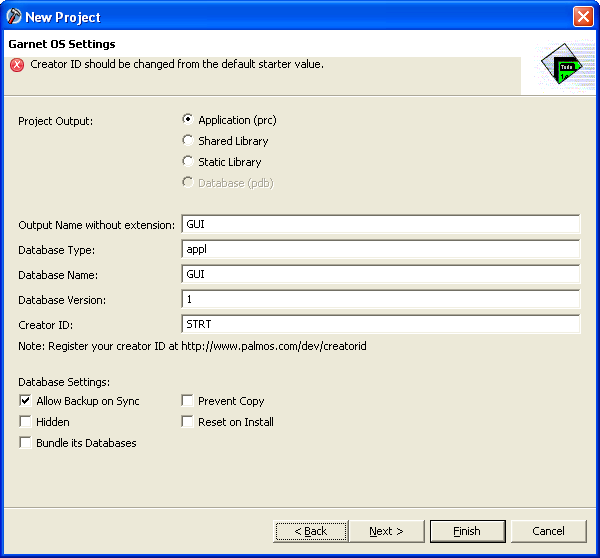600x558 pixels.
Task: Click the Database Settings label
Action: pyautogui.click(x=64, y=382)
